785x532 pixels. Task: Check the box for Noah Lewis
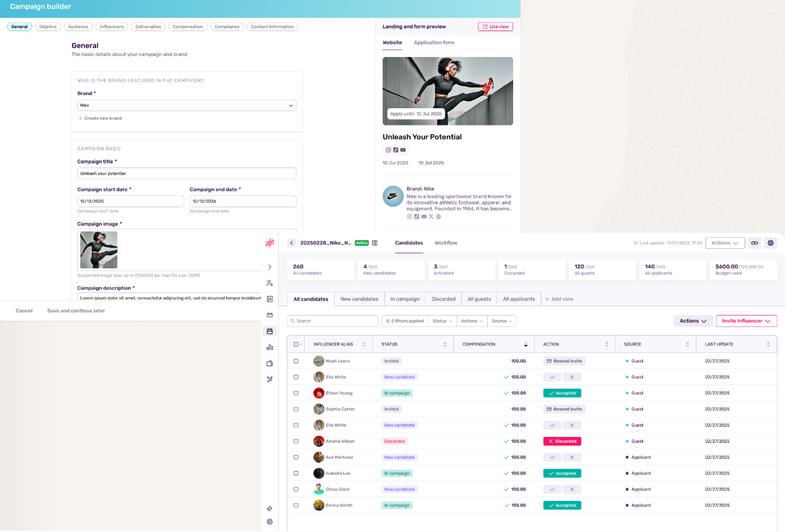(296, 361)
